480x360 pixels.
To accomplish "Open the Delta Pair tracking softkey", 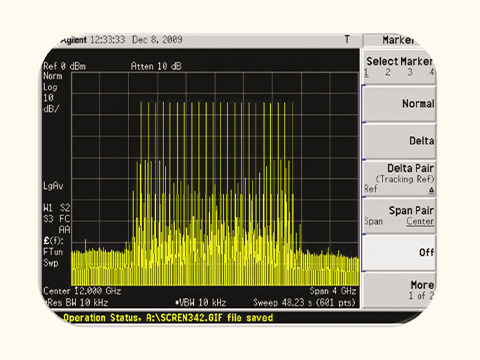I will pos(399,178).
